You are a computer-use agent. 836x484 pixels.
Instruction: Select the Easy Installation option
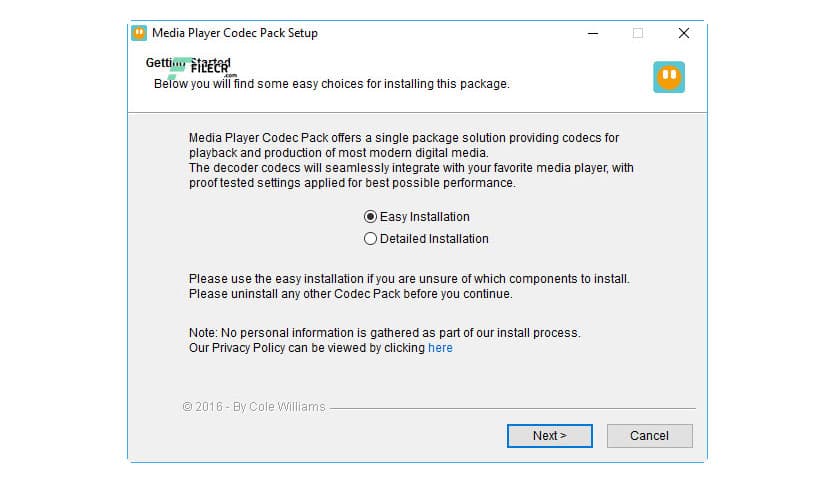pos(371,217)
